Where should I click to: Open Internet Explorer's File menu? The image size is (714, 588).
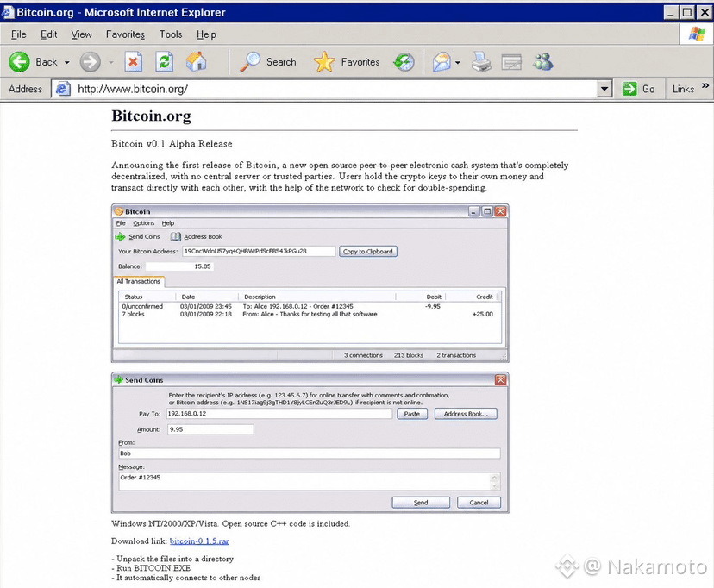(x=19, y=34)
